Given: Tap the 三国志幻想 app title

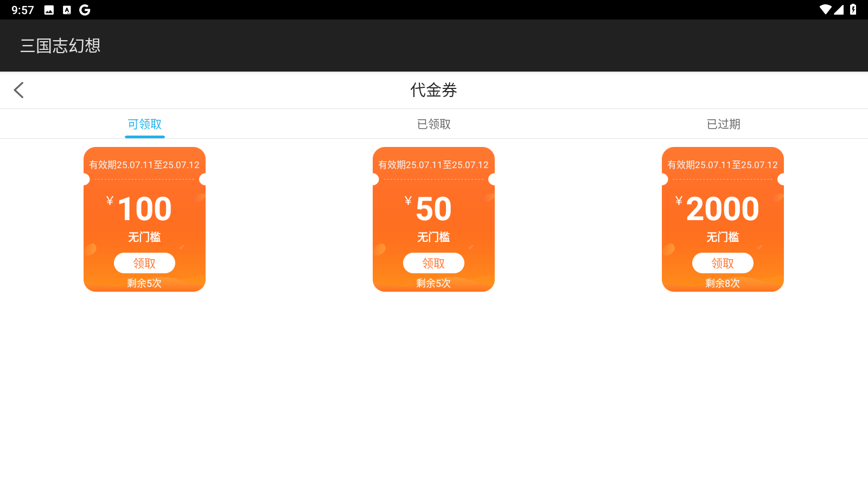Looking at the screenshot, I should (x=60, y=46).
